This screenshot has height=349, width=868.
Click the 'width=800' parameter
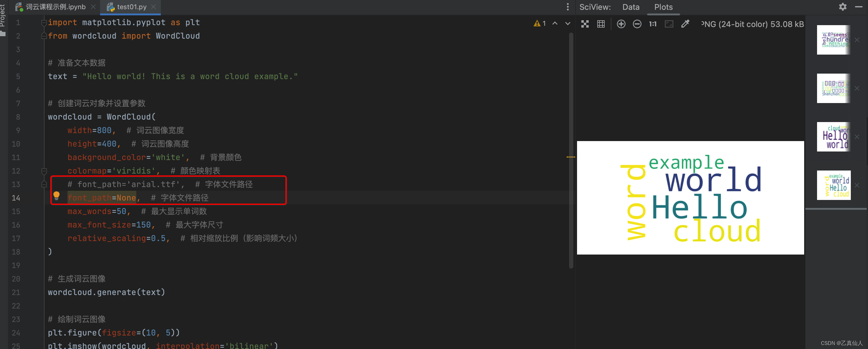pos(89,130)
